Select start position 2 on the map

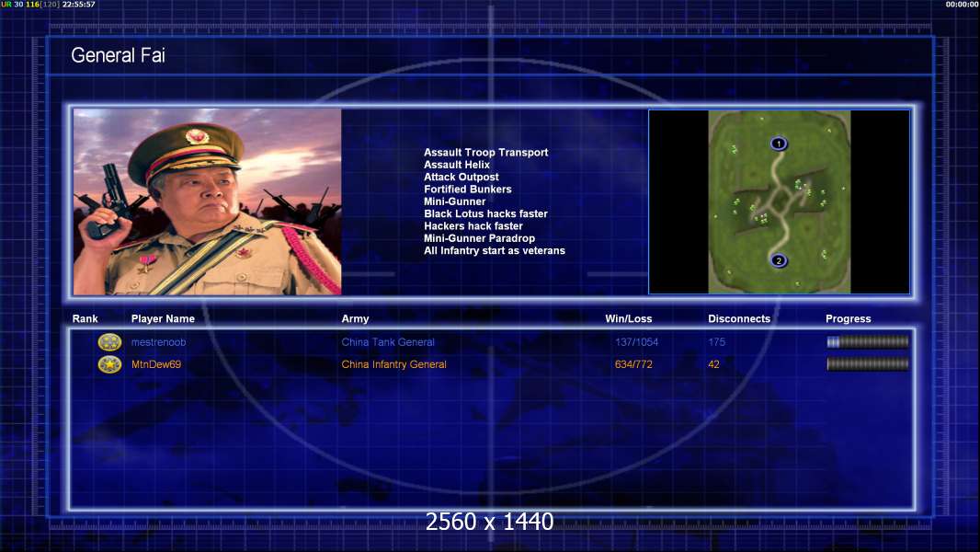[778, 260]
